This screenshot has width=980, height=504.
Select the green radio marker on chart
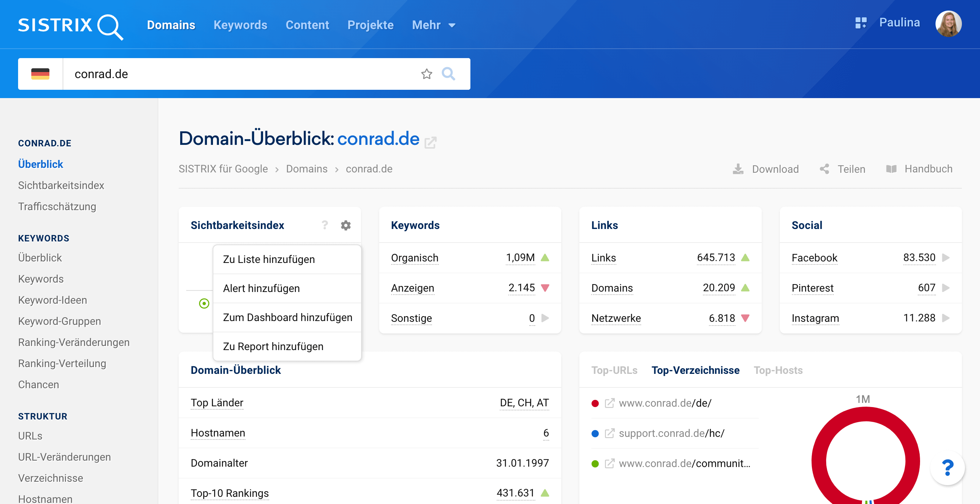pyautogui.click(x=204, y=303)
